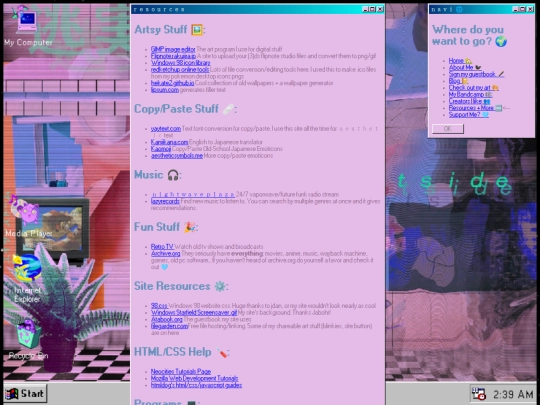The width and height of the screenshot is (540, 405).
Task: Follow the Archive.org link
Action: click(x=165, y=253)
